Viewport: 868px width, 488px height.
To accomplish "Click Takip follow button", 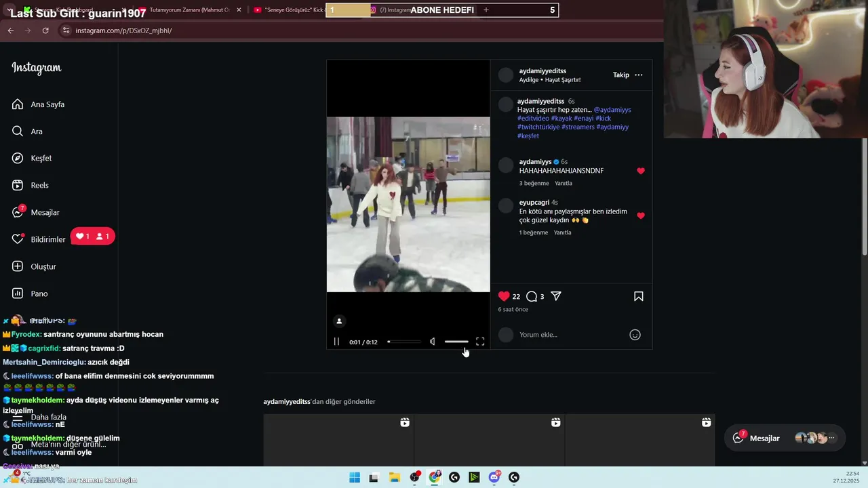I will pyautogui.click(x=621, y=75).
